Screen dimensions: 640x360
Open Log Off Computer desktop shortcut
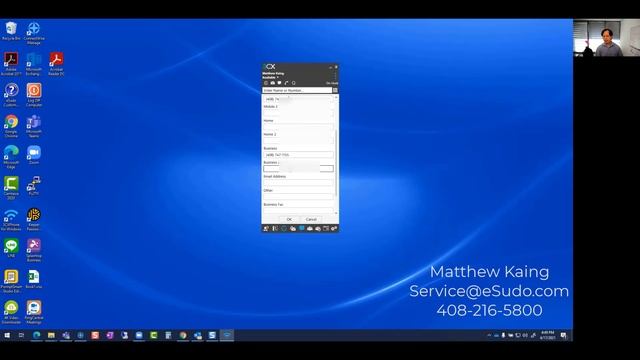pyautogui.click(x=33, y=95)
